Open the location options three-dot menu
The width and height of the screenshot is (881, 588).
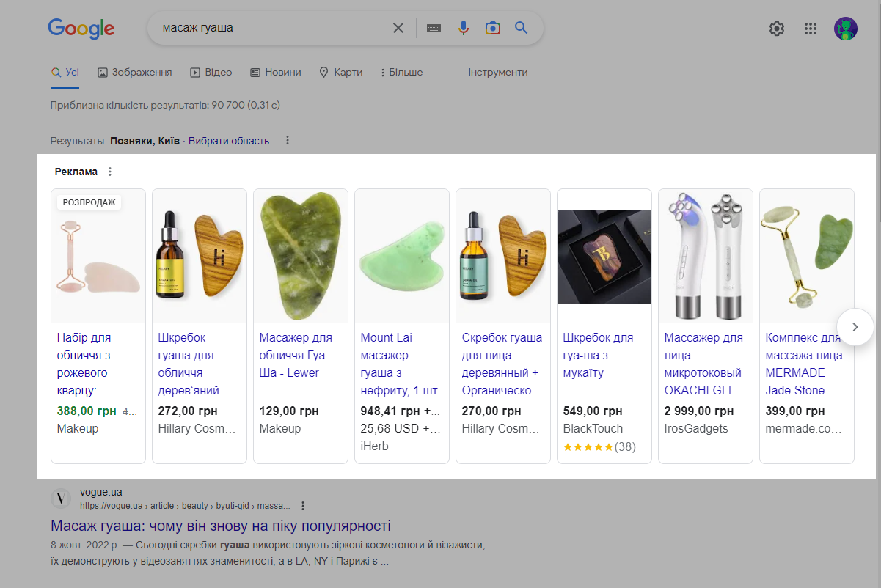coord(288,140)
